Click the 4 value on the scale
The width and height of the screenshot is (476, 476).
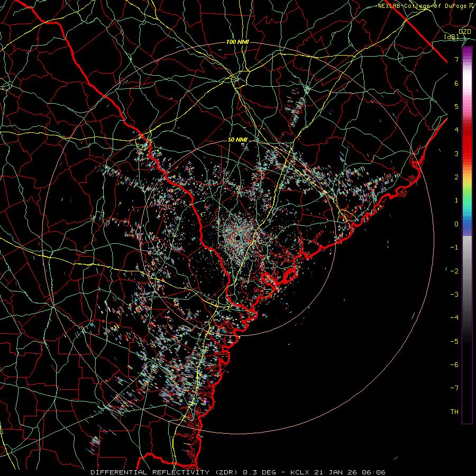tap(456, 130)
